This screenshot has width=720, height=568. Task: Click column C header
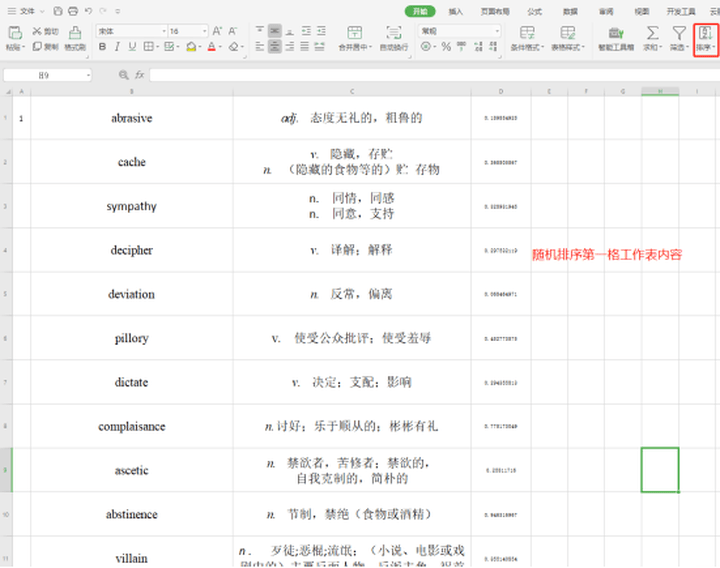[352, 91]
